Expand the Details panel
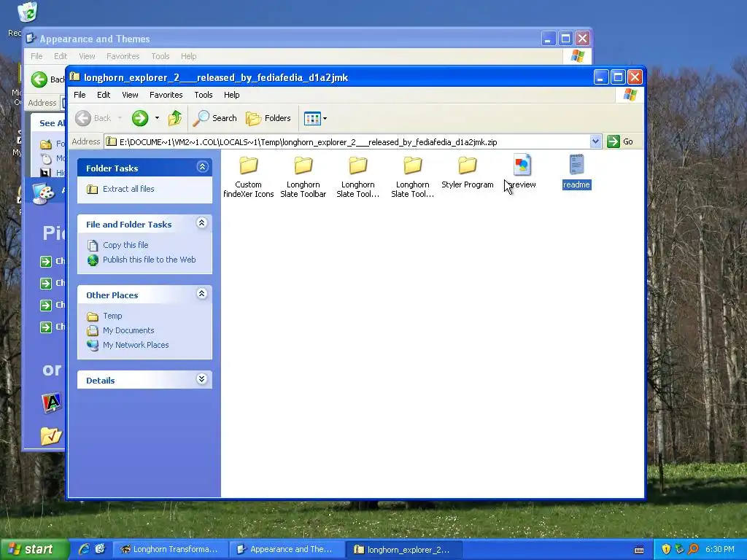This screenshot has height=560, width=747. point(202,379)
